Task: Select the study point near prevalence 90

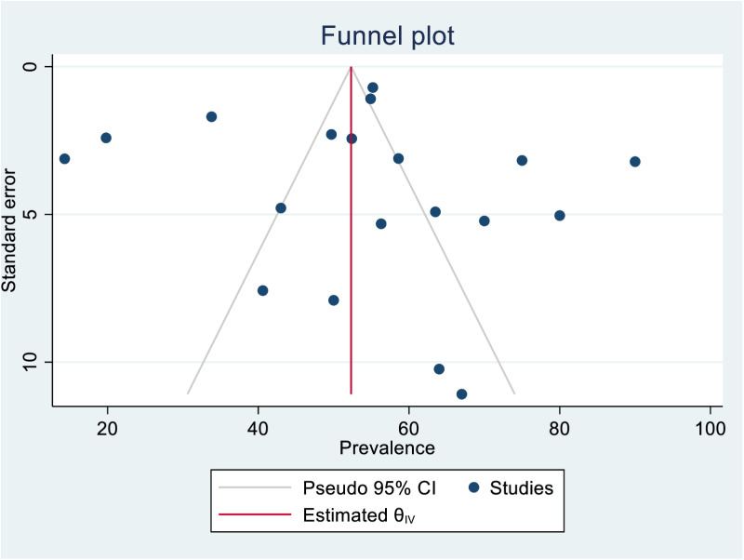Action: tap(635, 162)
